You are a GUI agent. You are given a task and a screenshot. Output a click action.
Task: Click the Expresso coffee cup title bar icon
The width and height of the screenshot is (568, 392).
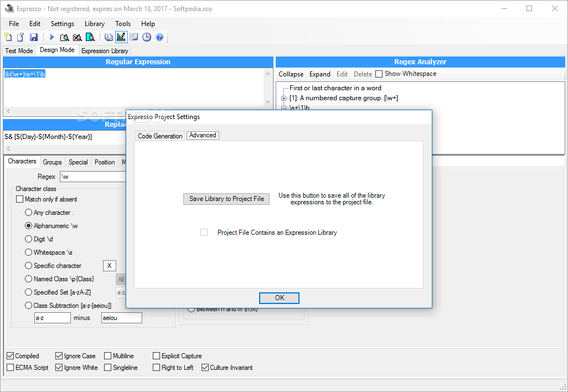click(x=9, y=8)
